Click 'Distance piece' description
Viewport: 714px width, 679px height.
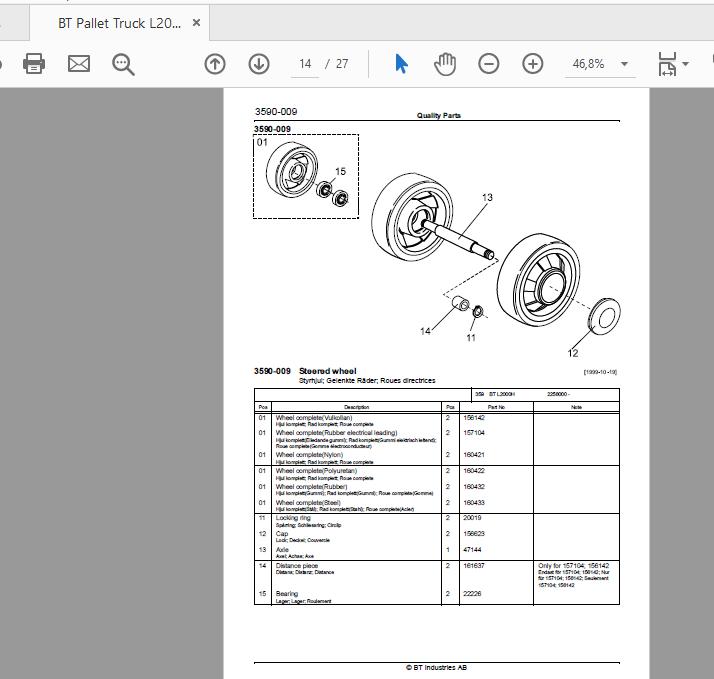(x=297, y=565)
